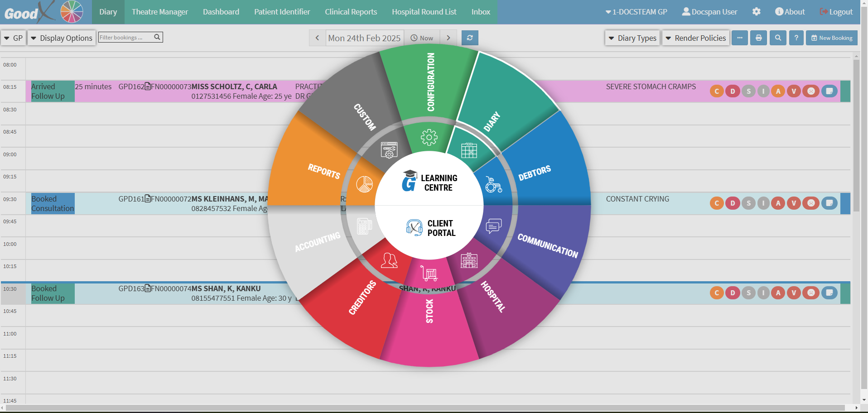Click the Filter bookings search field

pos(126,38)
